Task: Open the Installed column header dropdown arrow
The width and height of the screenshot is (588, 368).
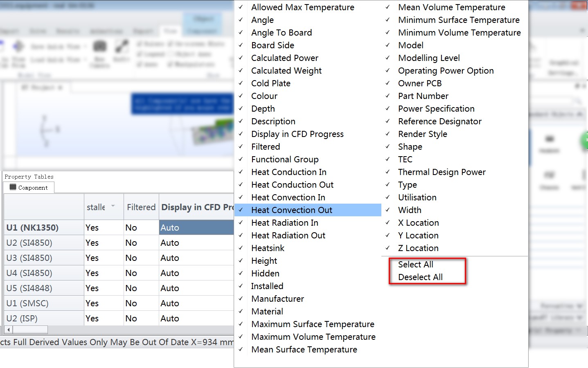Action: pyautogui.click(x=113, y=206)
